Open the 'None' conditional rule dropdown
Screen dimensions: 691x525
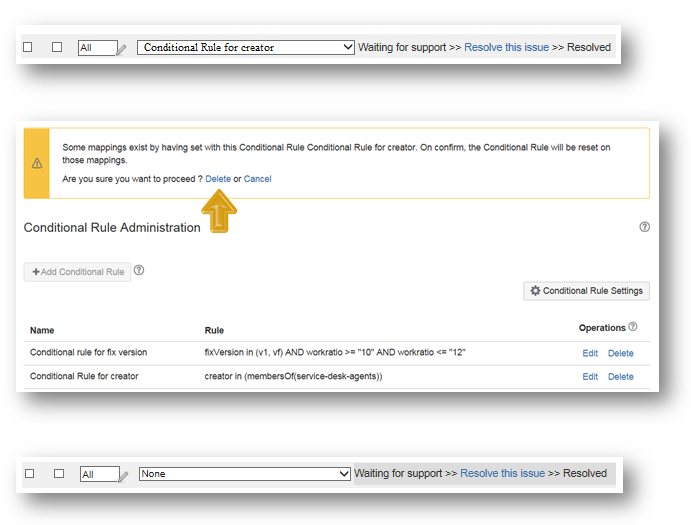(245, 474)
